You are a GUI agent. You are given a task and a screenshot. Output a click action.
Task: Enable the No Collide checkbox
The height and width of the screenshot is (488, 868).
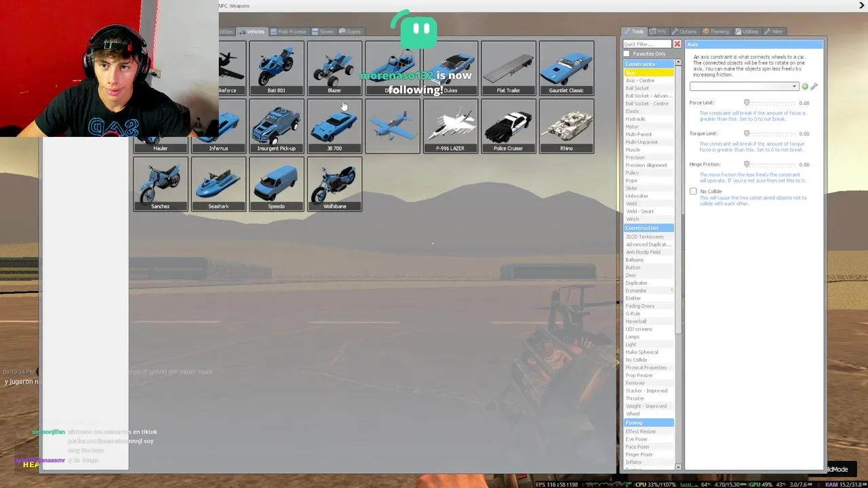[693, 191]
